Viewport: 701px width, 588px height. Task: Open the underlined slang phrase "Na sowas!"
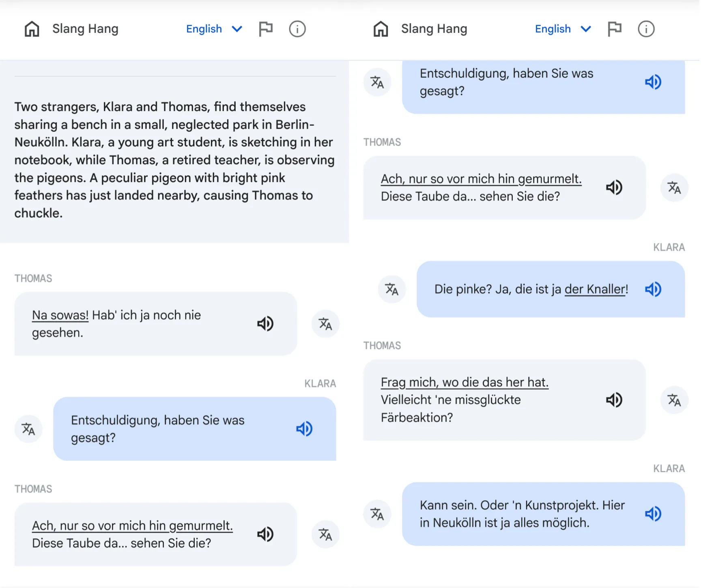coord(60,315)
